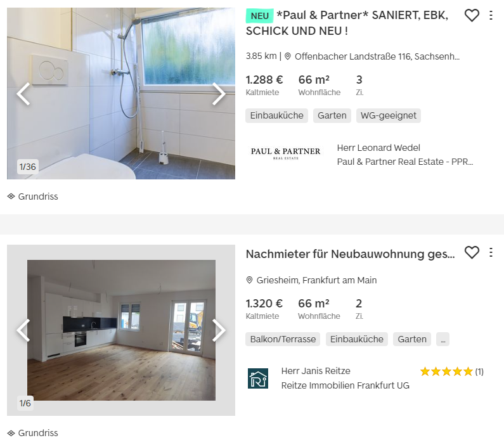Open the SANIERT, EBK, SCHICK UND NEU listing title
The width and height of the screenshot is (504, 445).
click(347, 23)
